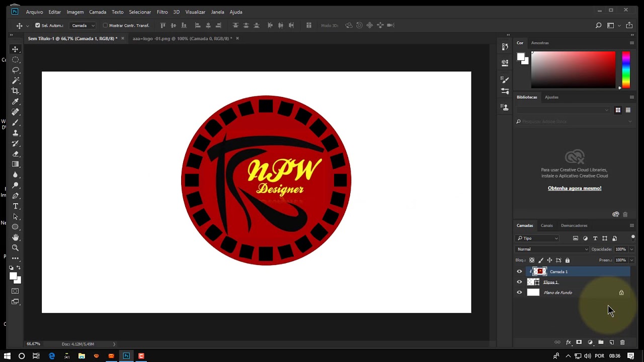Screen dimensions: 644x362
Task: Hide the Elipse 1 layer
Action: click(x=519, y=282)
